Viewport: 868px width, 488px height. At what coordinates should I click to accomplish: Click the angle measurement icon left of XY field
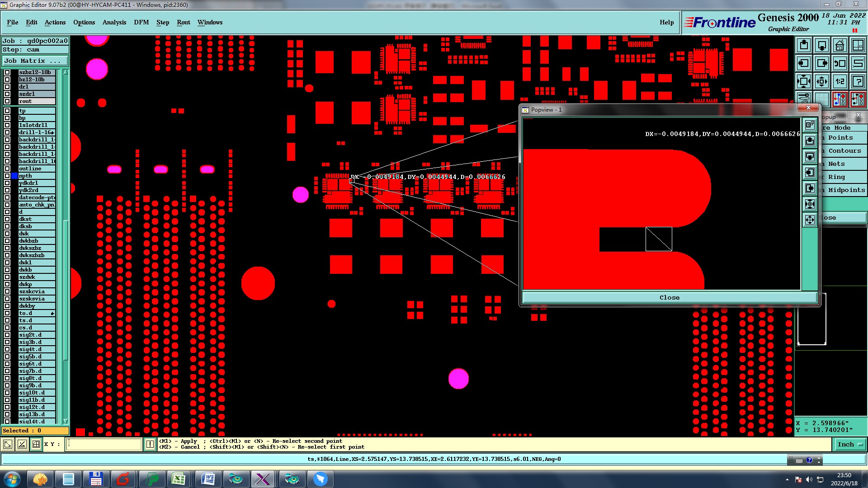tap(22, 444)
